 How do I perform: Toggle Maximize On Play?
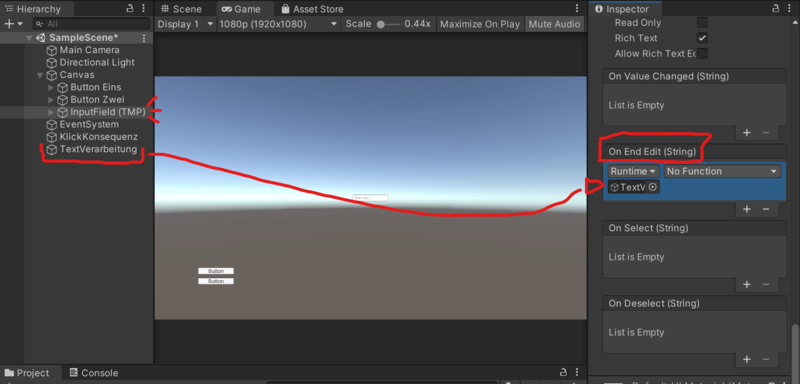click(480, 24)
